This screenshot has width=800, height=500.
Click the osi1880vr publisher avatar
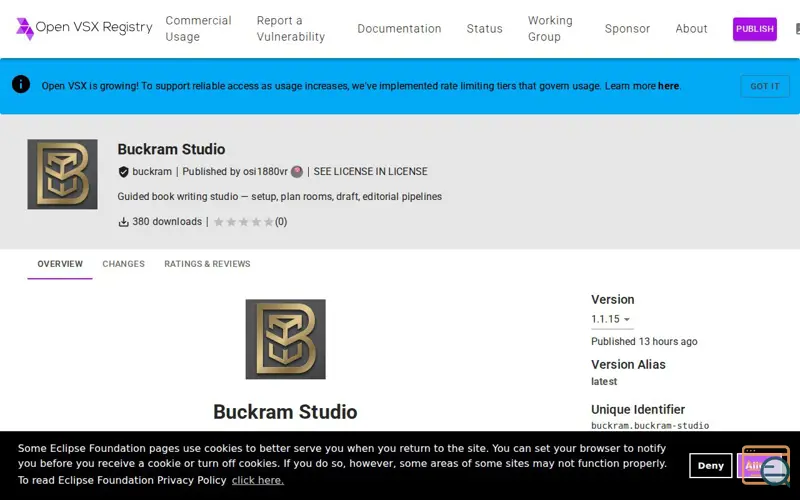(297, 172)
